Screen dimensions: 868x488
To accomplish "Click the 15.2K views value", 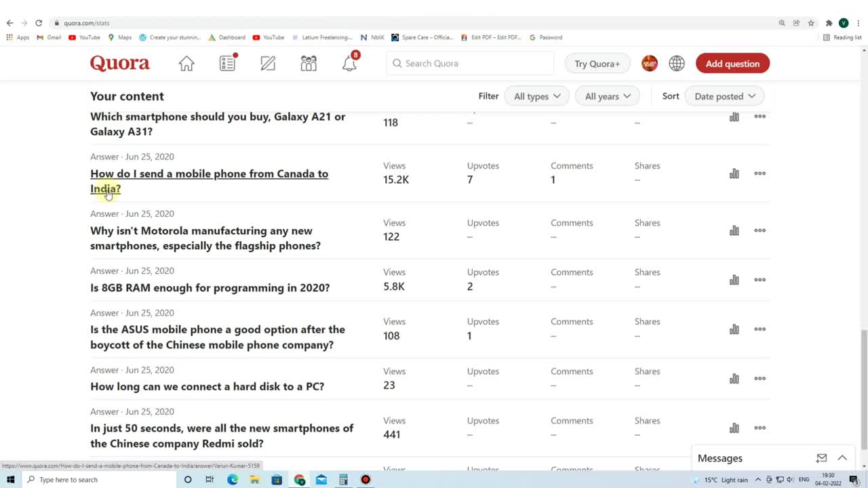I will 396,180.
